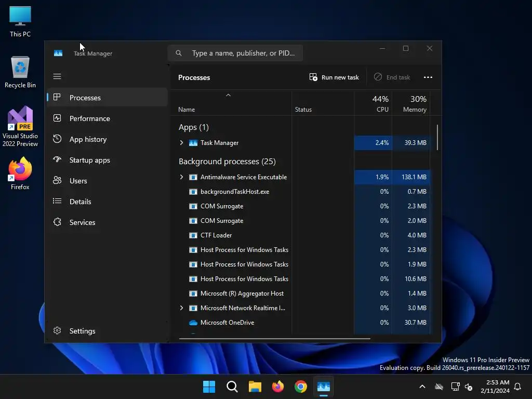Viewport: 532px width, 399px height.
Task: Open taskbar Search
Action: [232, 387]
